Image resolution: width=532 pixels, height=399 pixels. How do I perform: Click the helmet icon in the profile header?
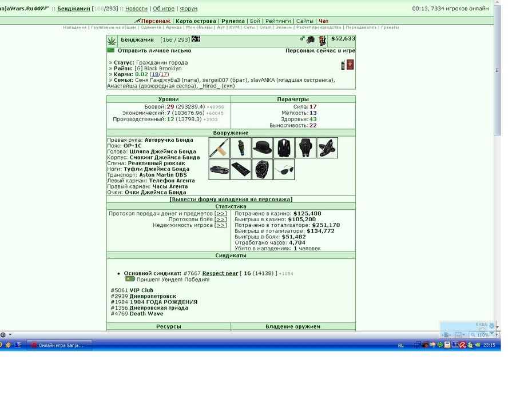[x=311, y=41]
